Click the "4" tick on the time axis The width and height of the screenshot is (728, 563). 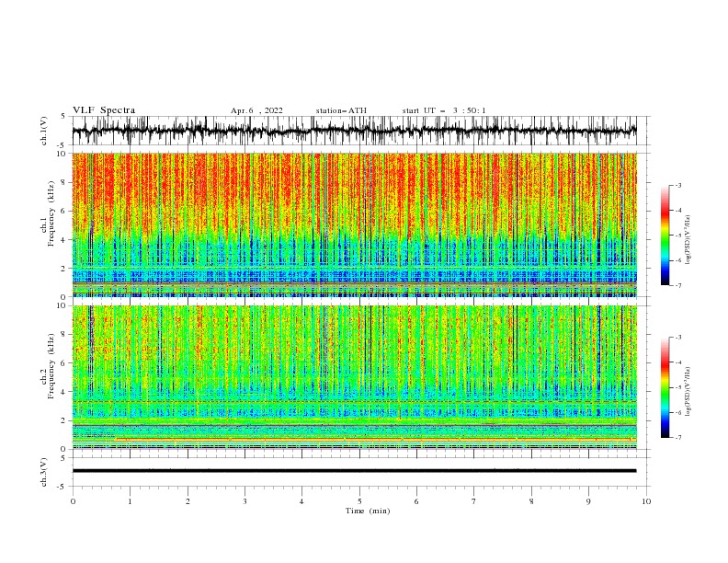tap(301, 501)
